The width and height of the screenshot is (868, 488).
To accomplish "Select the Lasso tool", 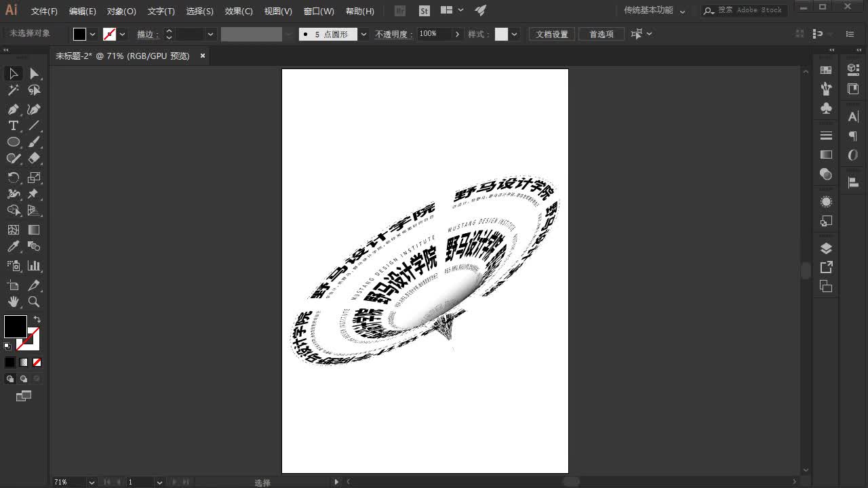I will [34, 90].
